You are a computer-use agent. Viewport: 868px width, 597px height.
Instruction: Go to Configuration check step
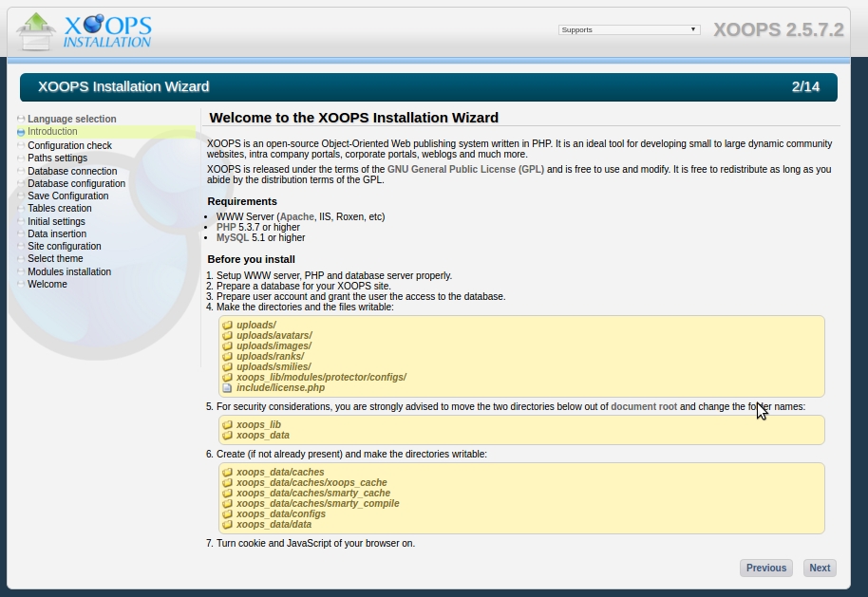pyautogui.click(x=69, y=145)
